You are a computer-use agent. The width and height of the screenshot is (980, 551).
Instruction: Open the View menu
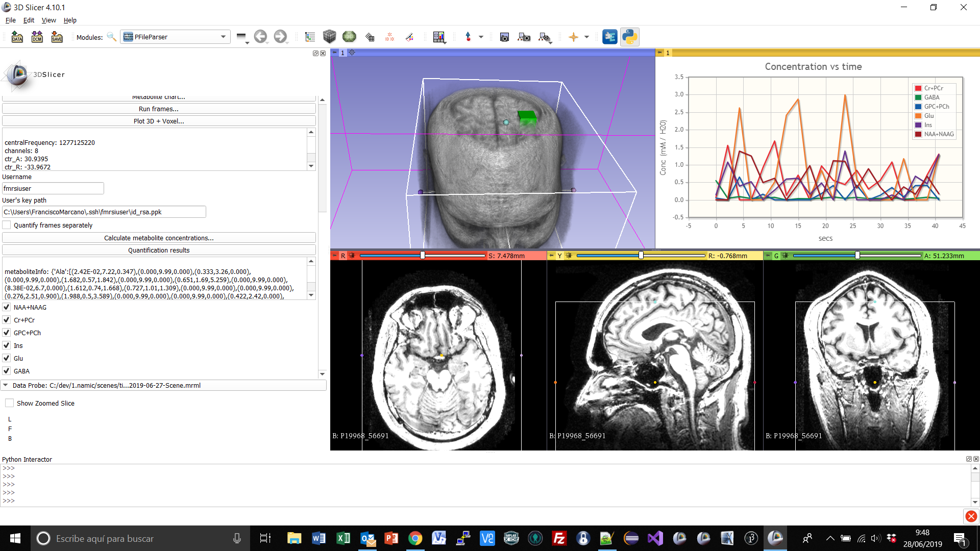48,20
